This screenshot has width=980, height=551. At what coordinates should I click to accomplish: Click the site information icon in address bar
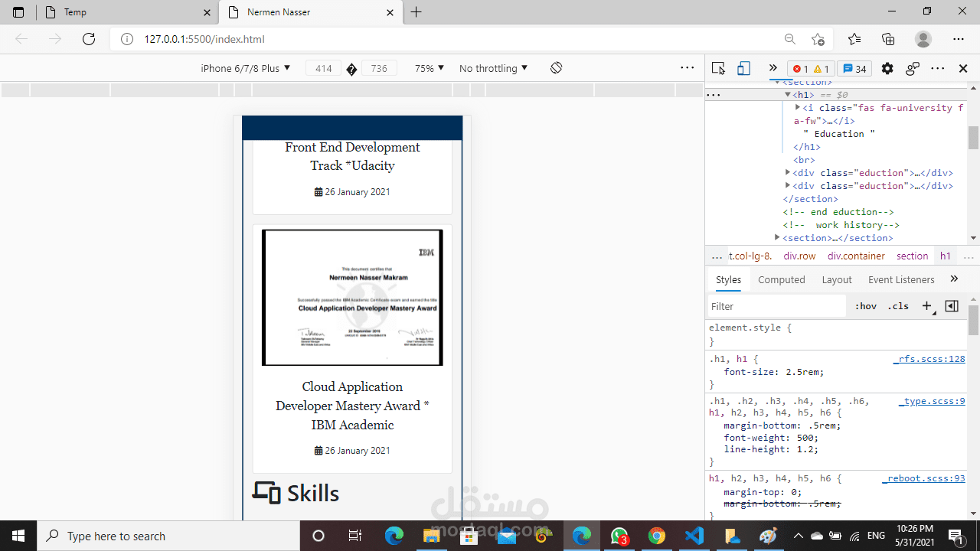(127, 39)
